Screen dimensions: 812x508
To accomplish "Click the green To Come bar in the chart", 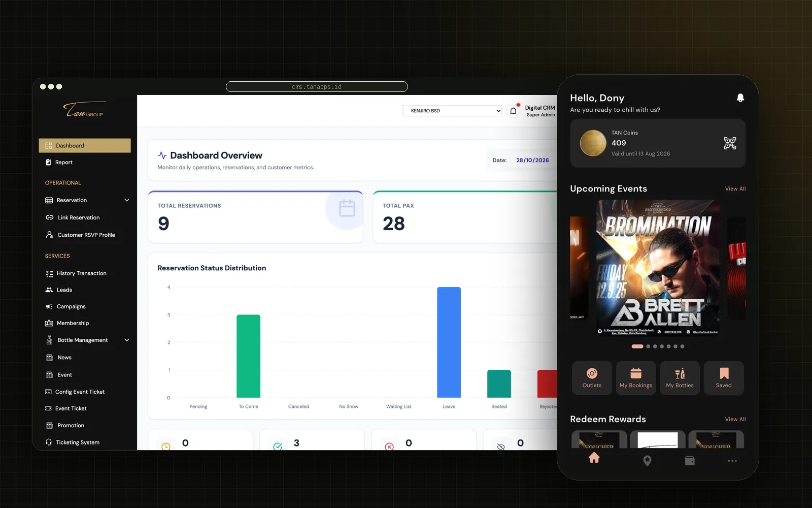I will (x=249, y=356).
